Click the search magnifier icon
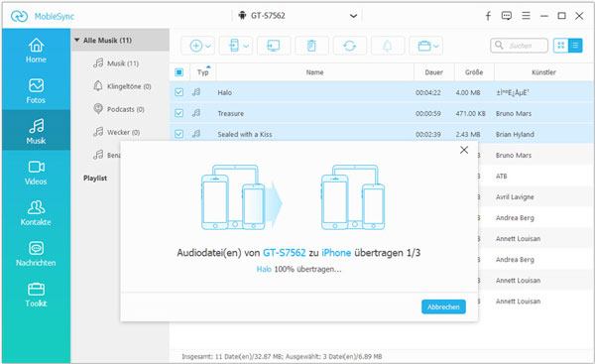 [x=499, y=46]
